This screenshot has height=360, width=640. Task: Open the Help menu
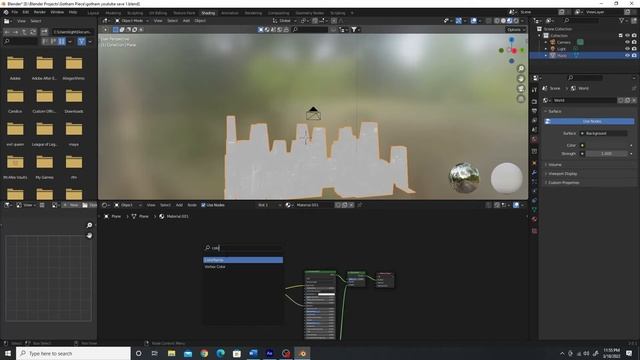pyautogui.click(x=73, y=12)
